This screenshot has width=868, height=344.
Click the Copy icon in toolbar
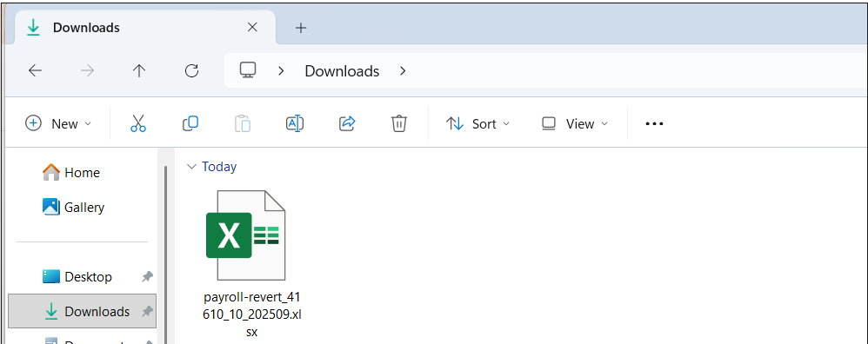190,123
